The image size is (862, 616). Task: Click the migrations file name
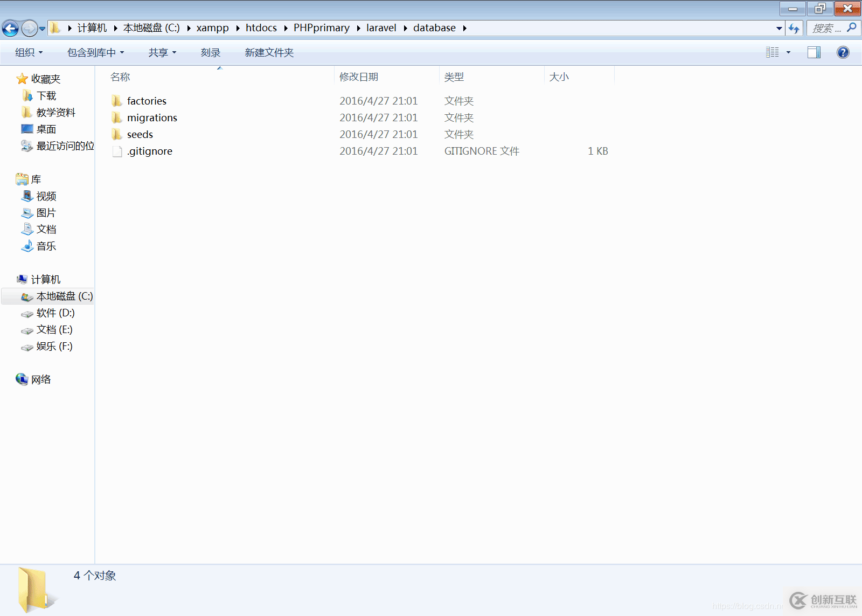pyautogui.click(x=152, y=117)
